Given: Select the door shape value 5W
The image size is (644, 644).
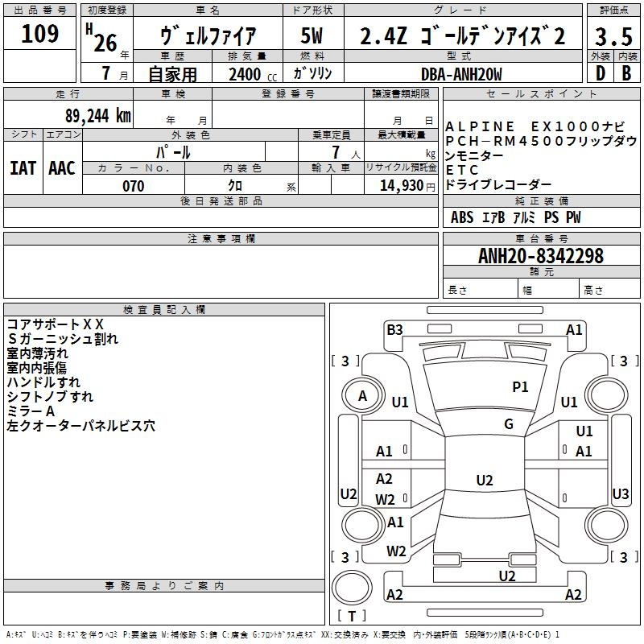Looking at the screenshot, I should (312, 35).
